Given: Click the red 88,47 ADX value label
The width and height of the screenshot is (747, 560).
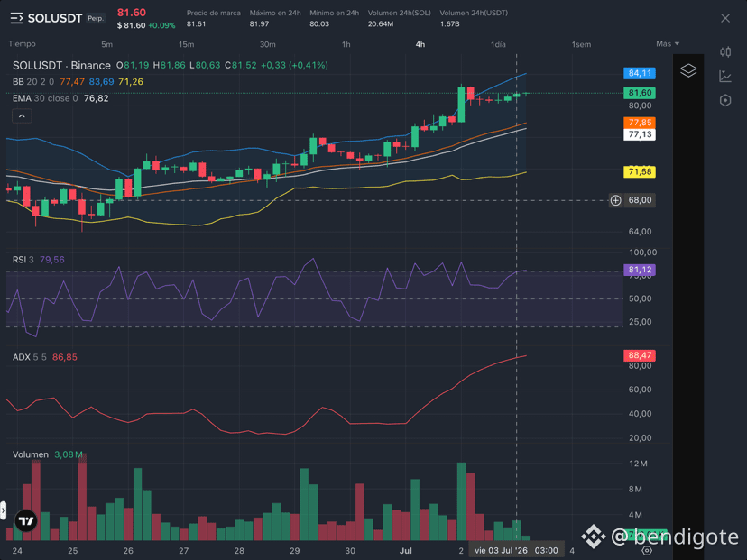Looking at the screenshot, I should 640,355.
